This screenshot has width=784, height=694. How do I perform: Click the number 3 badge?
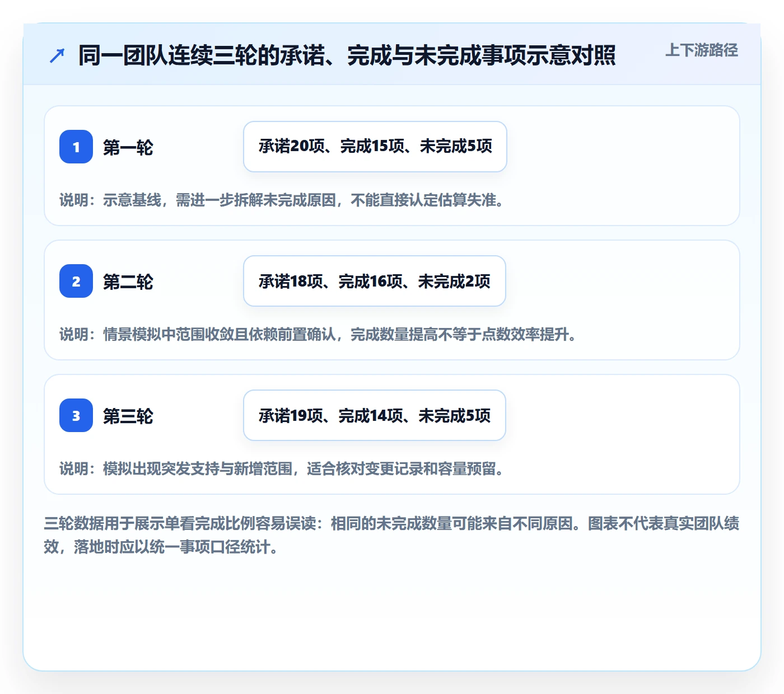click(x=76, y=415)
